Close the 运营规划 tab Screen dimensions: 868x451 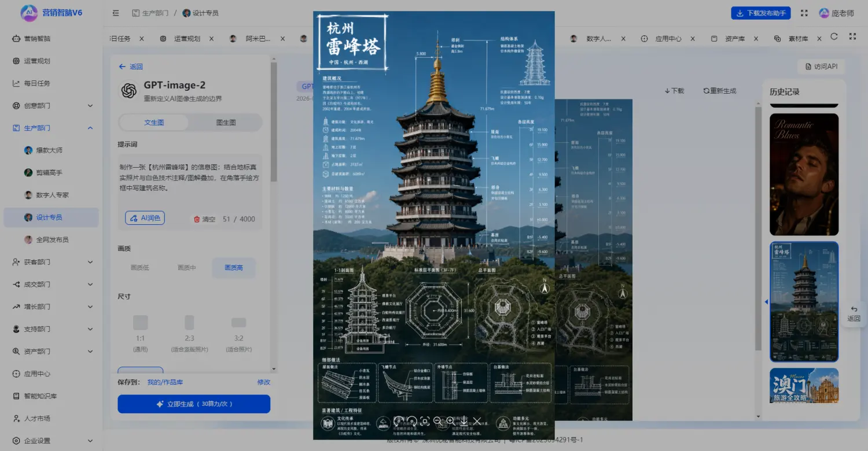[x=211, y=39]
